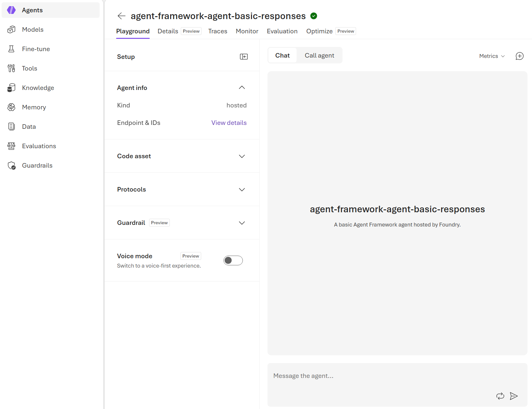
Task: Click the agent title at page top
Action: tap(218, 16)
